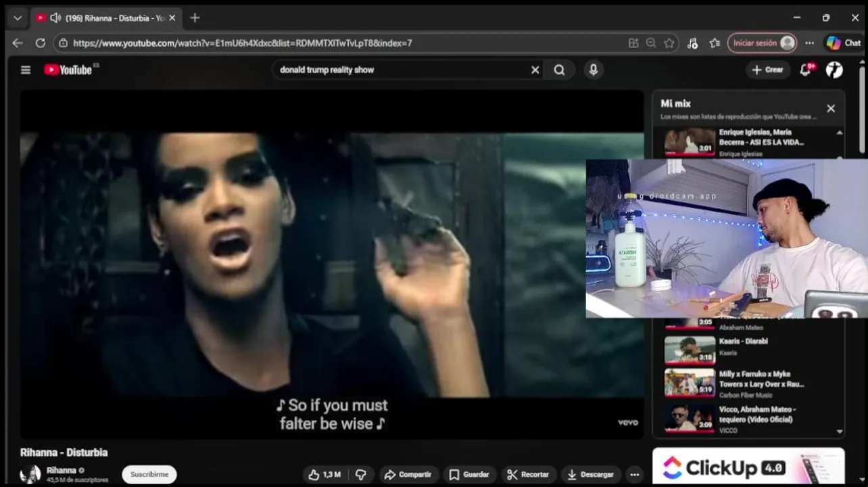Image resolution: width=868 pixels, height=487 pixels.
Task: Click the page vertical scrollbar
Action: tap(862, 108)
